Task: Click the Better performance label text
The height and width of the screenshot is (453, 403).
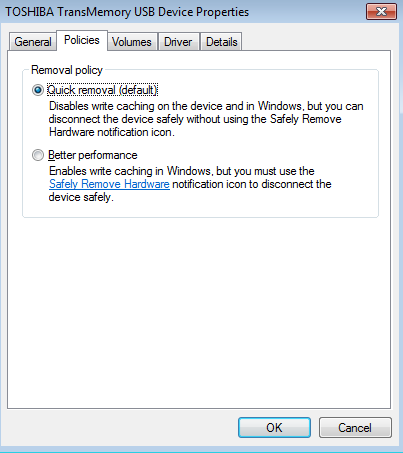Action: click(x=93, y=155)
